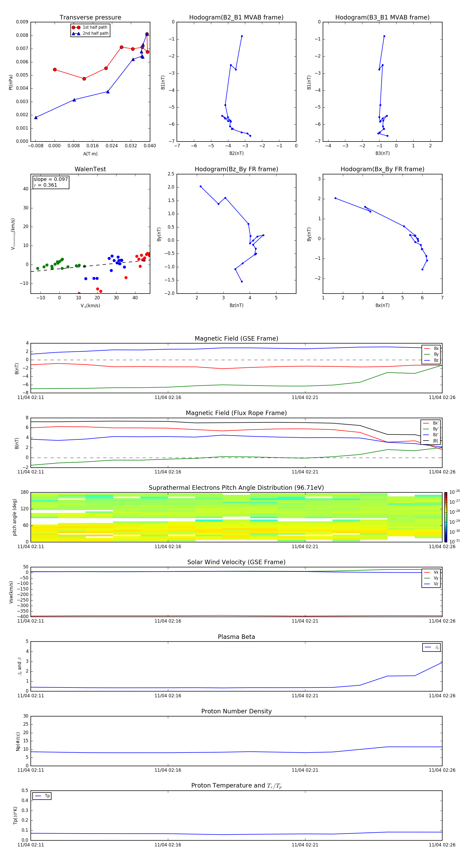Click the "2nd half path" legend entry

tap(91, 33)
